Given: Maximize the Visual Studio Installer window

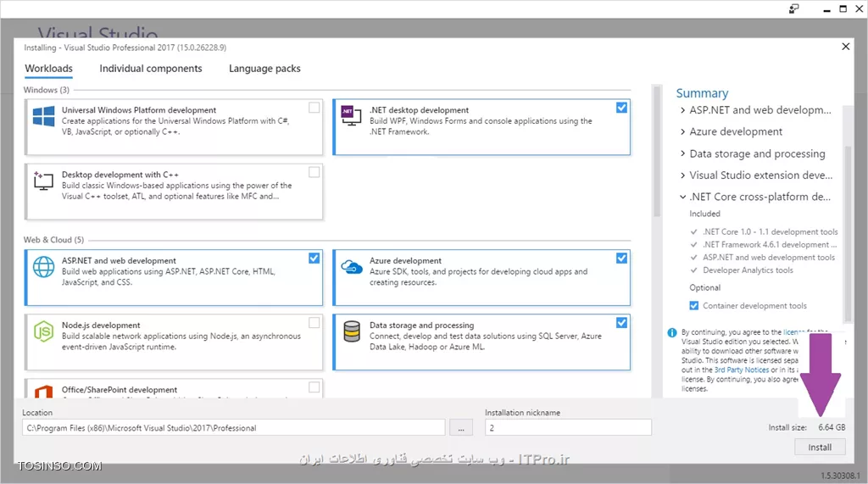Looking at the screenshot, I should (843, 8).
